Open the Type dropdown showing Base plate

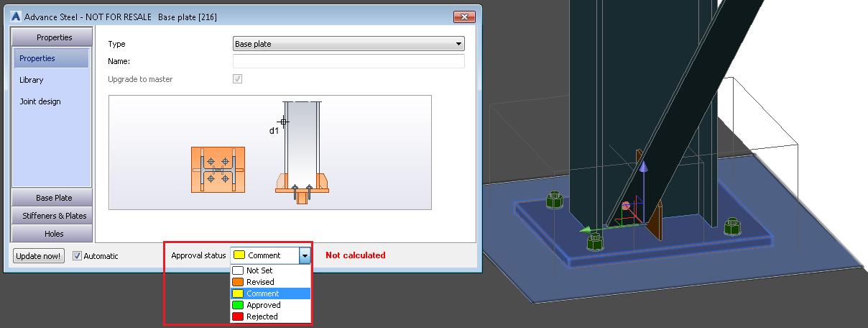pos(348,44)
